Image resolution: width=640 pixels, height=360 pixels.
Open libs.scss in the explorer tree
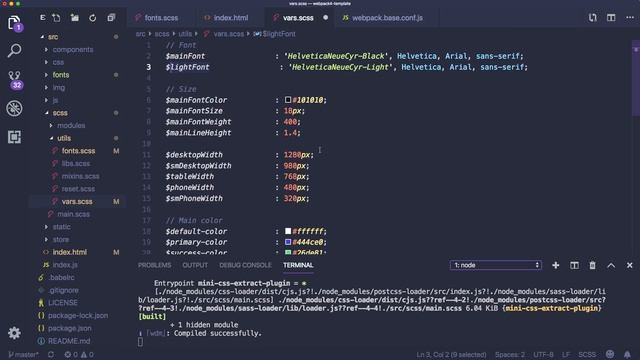pos(76,163)
